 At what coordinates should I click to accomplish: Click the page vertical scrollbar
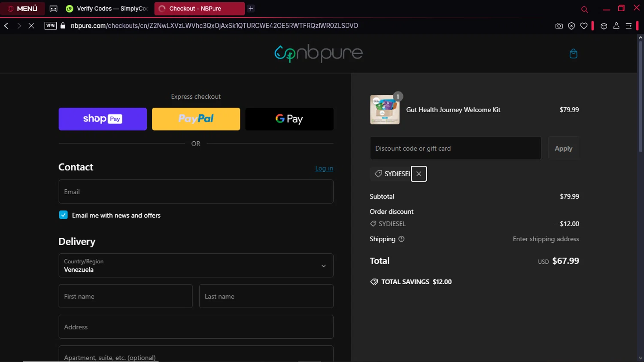(640, 97)
